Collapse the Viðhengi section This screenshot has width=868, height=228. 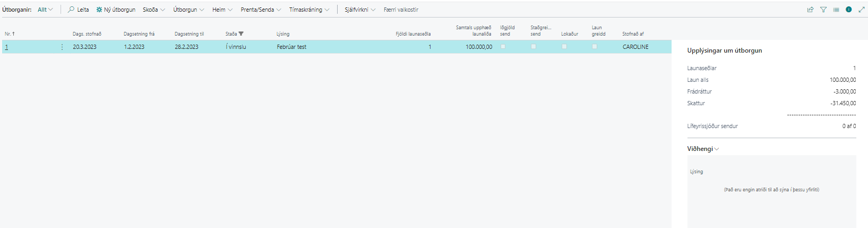(703, 149)
